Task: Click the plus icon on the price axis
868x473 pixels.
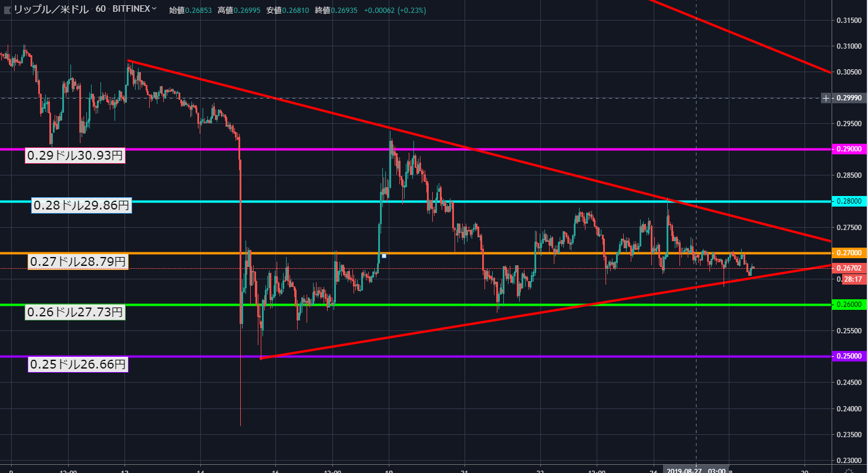Action: click(826, 98)
